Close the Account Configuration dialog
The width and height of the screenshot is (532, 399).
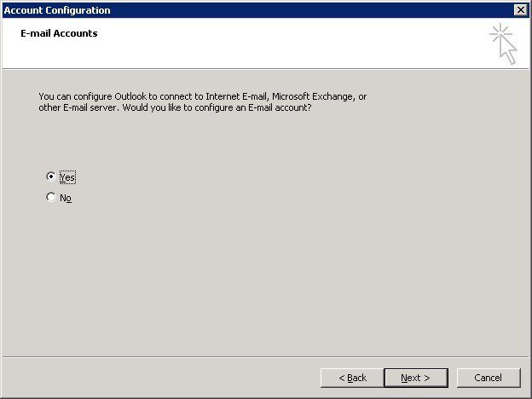520,10
